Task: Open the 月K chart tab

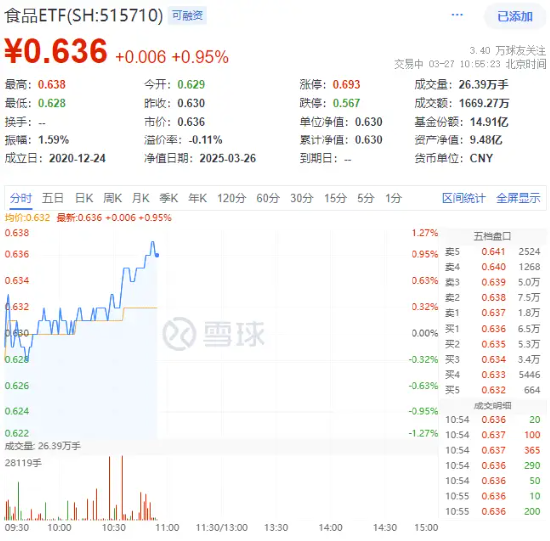Action: [141, 198]
